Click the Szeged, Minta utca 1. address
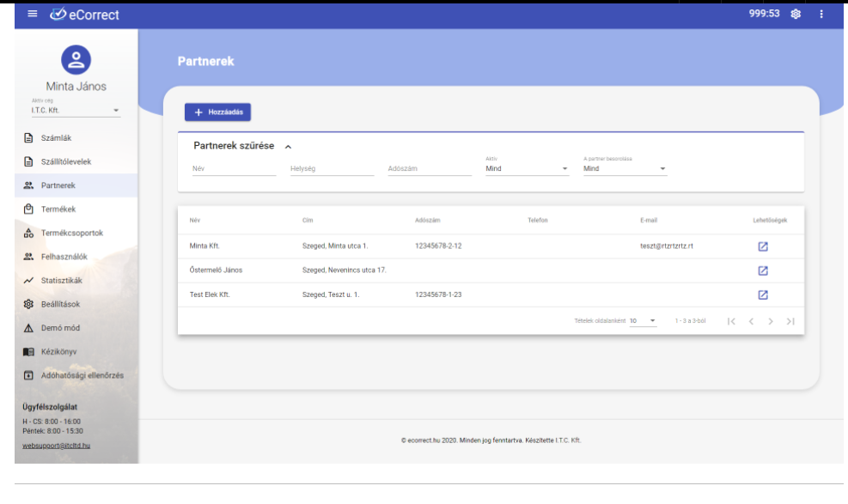Viewport: 848px width, 504px height. coord(335,246)
